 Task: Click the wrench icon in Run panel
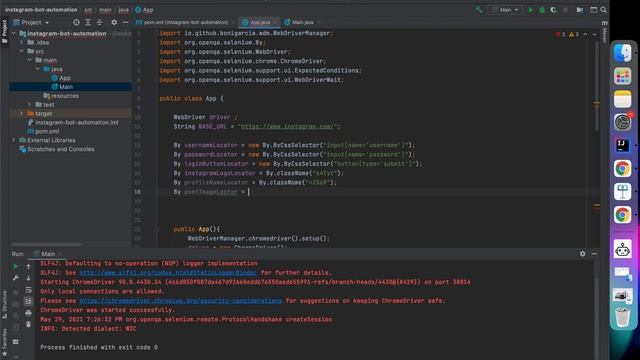click(x=16, y=278)
